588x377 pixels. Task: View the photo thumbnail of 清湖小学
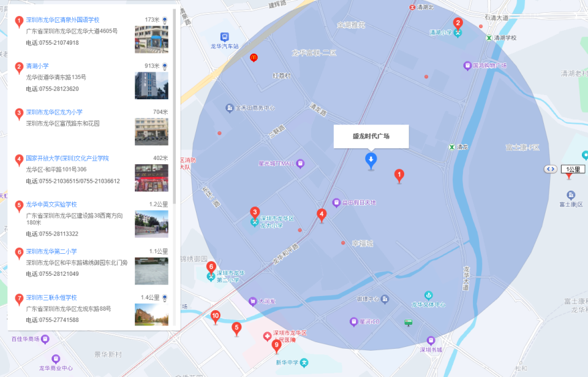click(151, 86)
